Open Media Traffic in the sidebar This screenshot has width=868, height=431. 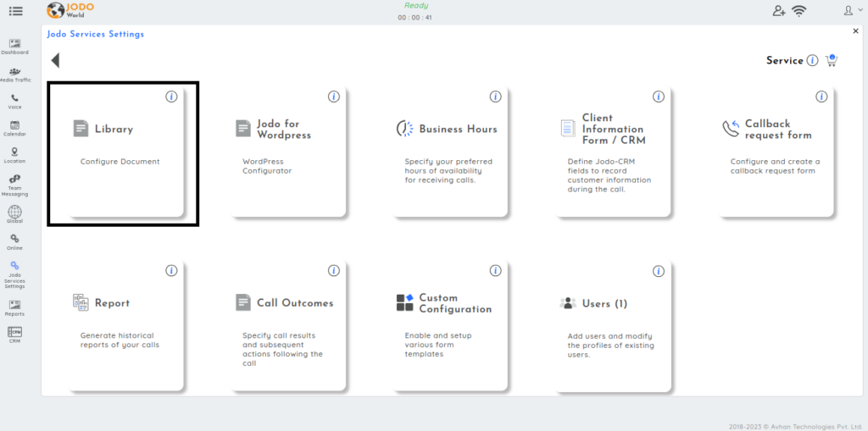click(x=15, y=75)
